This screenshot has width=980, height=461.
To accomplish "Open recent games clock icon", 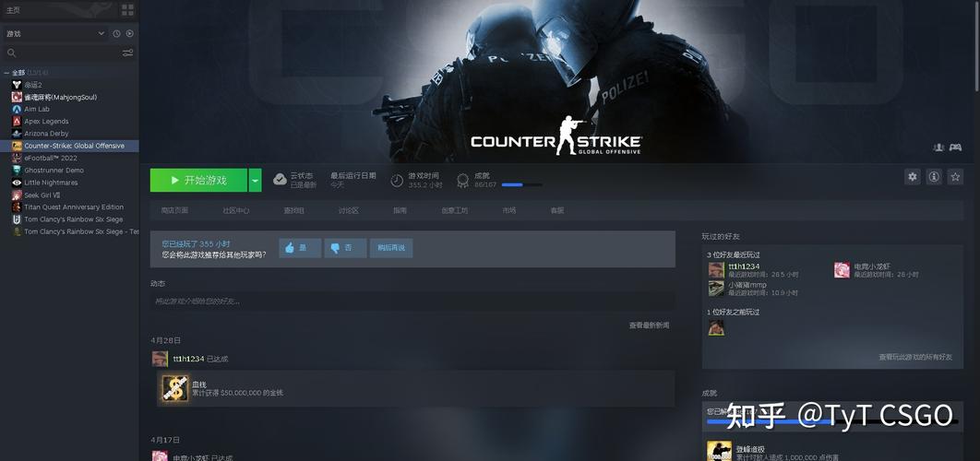I will point(116,34).
